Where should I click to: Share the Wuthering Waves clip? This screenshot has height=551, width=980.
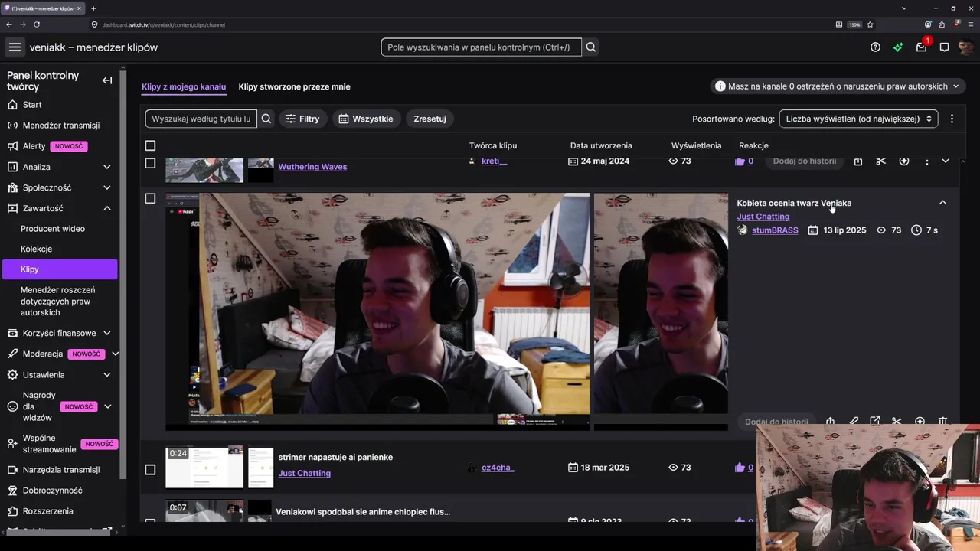tap(858, 161)
